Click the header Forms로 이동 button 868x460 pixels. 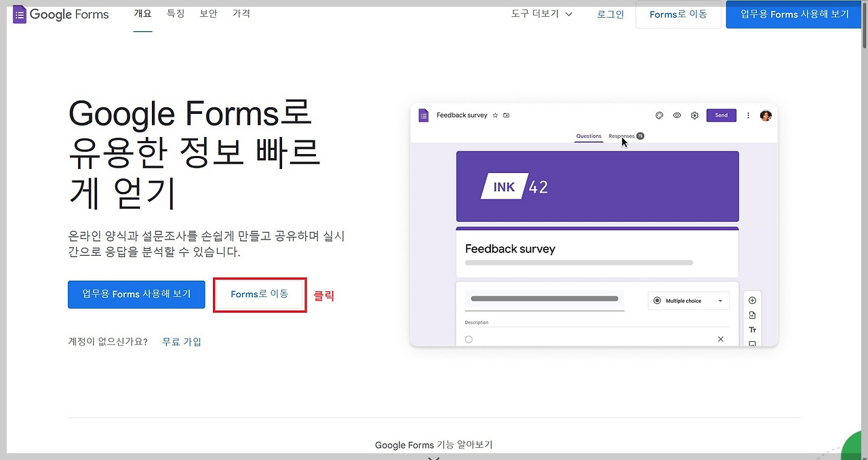(x=678, y=14)
